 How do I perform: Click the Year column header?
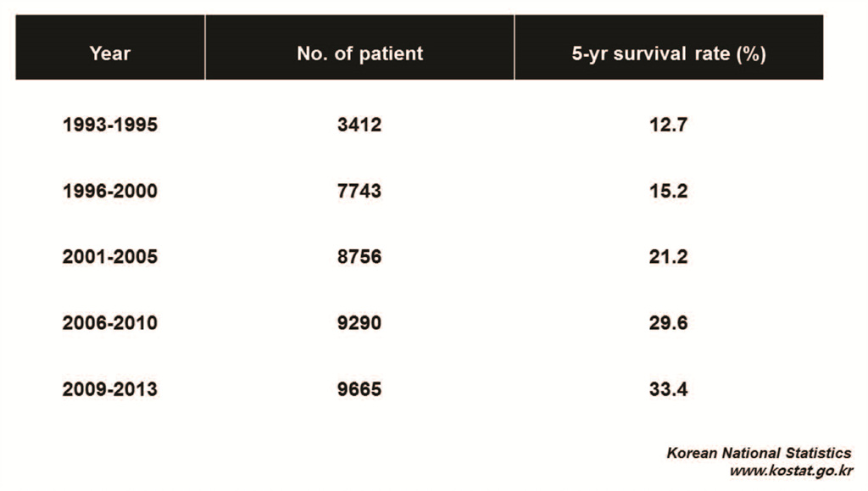coord(110,53)
